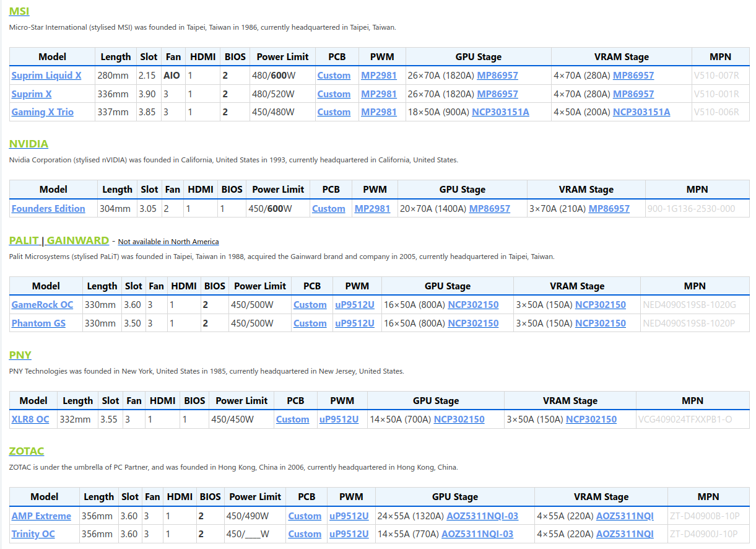The width and height of the screenshot is (756, 549).
Task: Click the Custom PCB link for Gaming X Trio
Action: click(334, 112)
